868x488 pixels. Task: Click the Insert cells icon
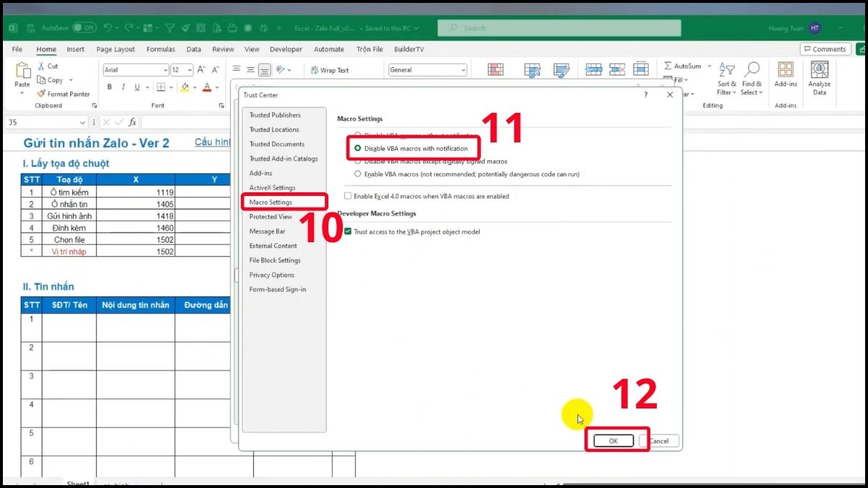pyautogui.click(x=593, y=69)
